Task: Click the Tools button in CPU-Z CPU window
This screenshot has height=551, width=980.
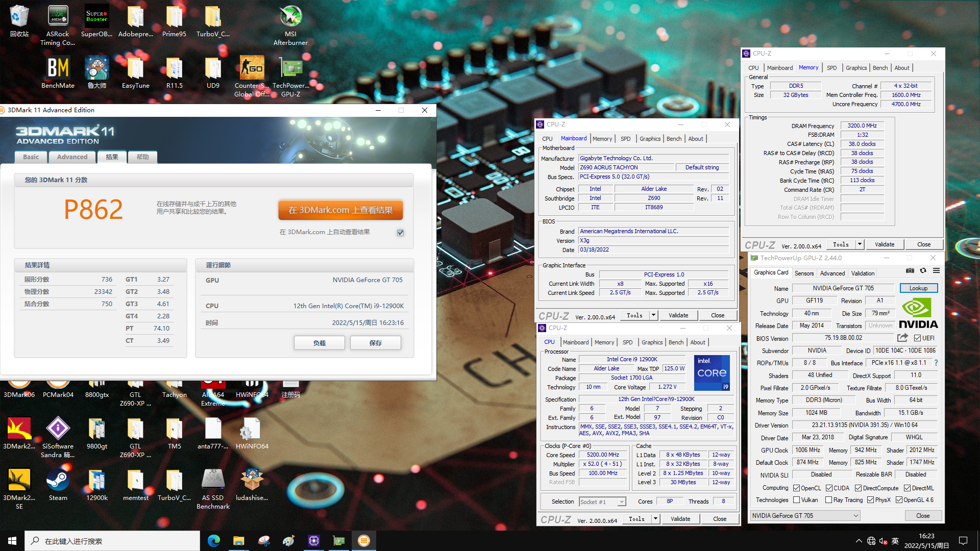Action: pyautogui.click(x=636, y=519)
